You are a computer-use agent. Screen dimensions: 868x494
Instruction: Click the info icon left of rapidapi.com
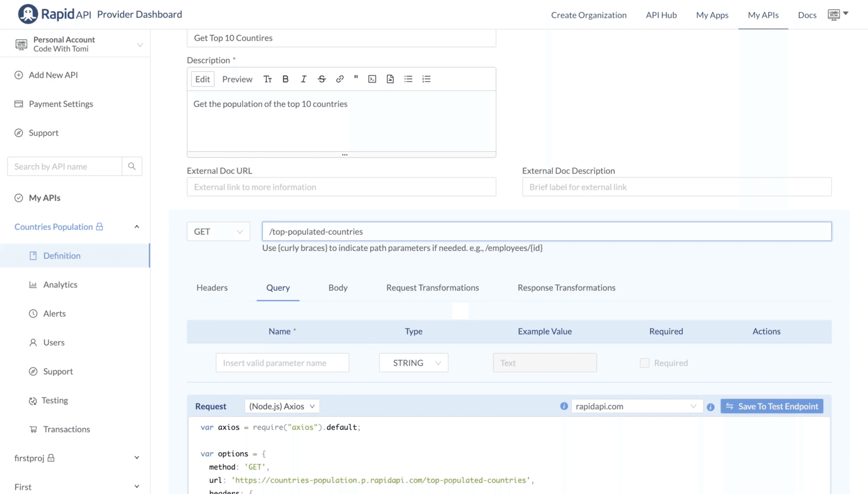point(564,406)
